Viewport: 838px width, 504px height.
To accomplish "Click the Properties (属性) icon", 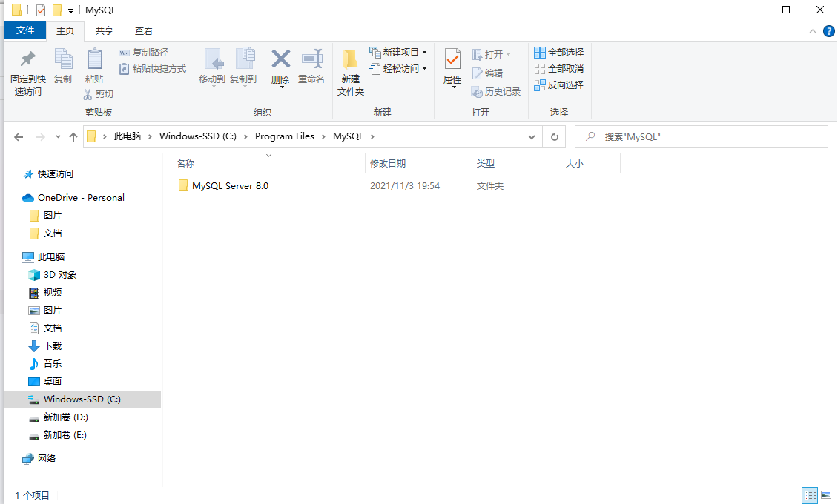I will tap(452, 59).
